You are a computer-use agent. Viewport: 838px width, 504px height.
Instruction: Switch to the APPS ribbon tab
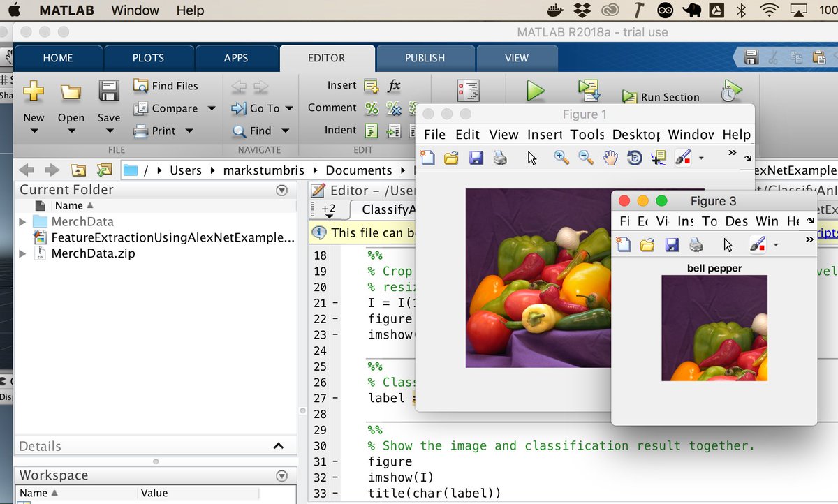(x=236, y=58)
